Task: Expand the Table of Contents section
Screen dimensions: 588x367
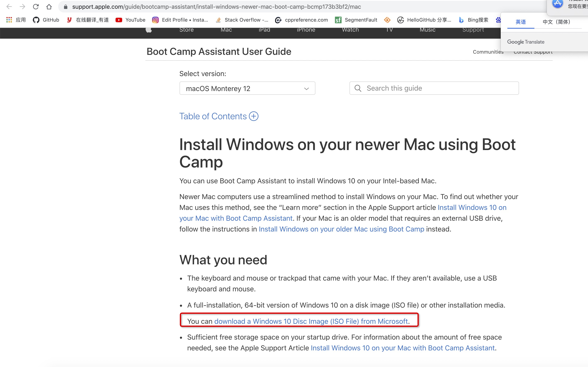Action: (x=254, y=116)
